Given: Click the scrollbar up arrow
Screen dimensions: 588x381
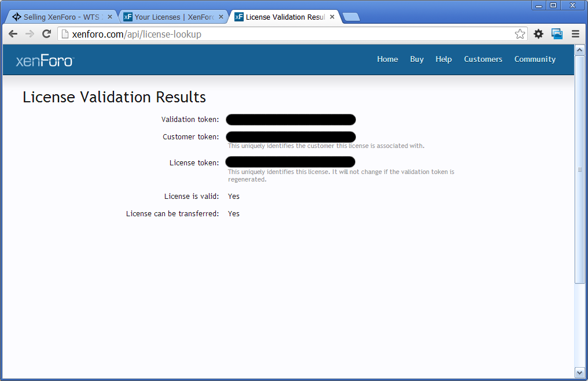Looking at the screenshot, I should click(x=579, y=50).
